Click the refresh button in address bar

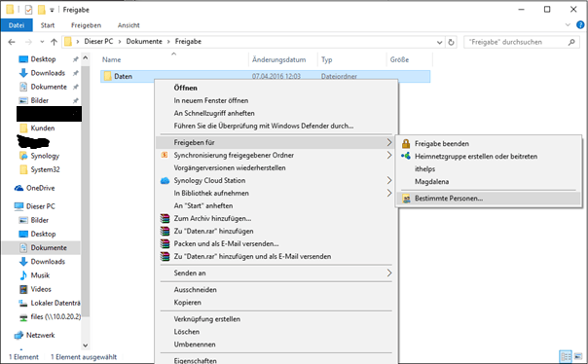[x=451, y=42]
